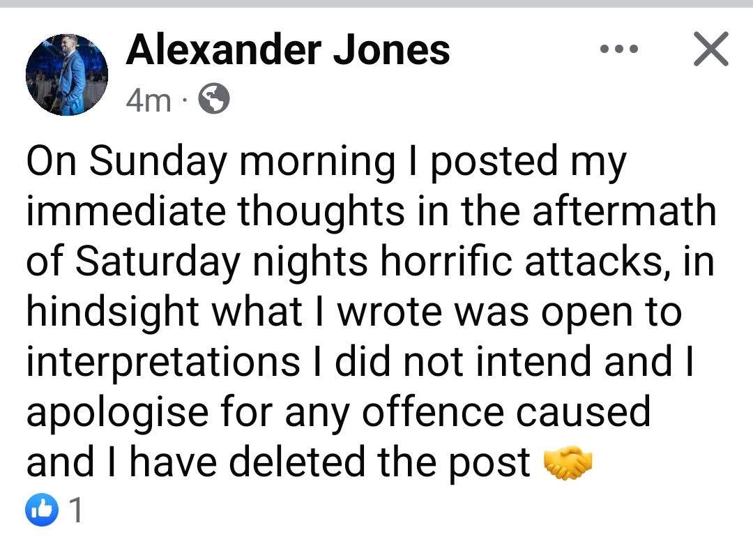Dismiss the post with the X icon
Image resolution: width=753 pixels, height=560 pixels.
[x=710, y=50]
